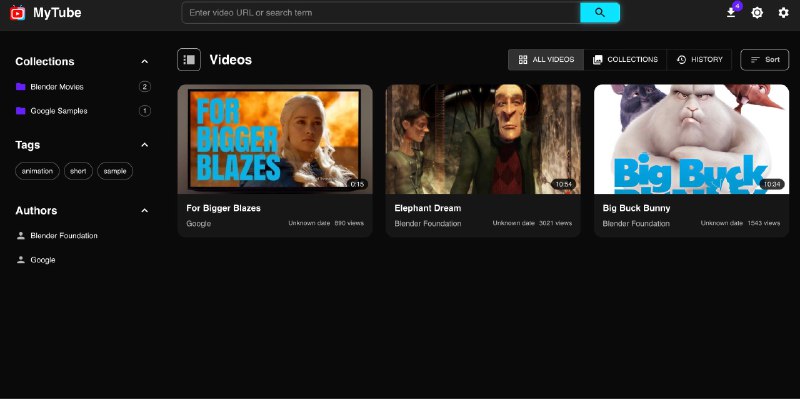Click Google under For Bigger Blazes
Viewport: 800px width, 399px height.
[x=198, y=223]
